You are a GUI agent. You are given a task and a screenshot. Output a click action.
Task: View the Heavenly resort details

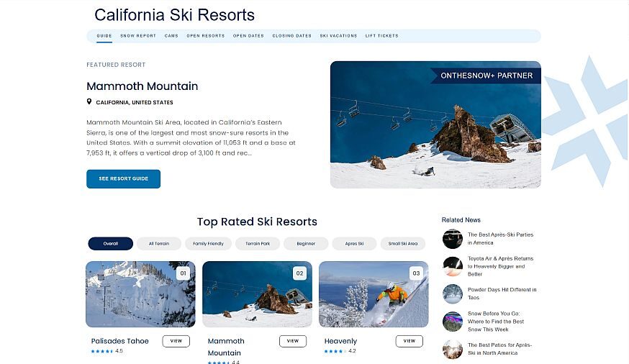click(409, 341)
